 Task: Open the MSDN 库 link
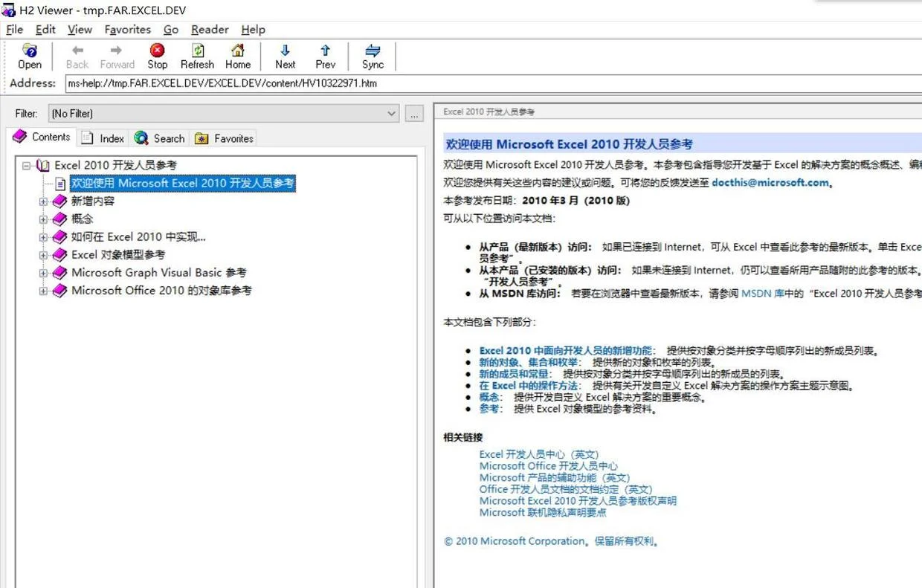pyautogui.click(x=763, y=294)
